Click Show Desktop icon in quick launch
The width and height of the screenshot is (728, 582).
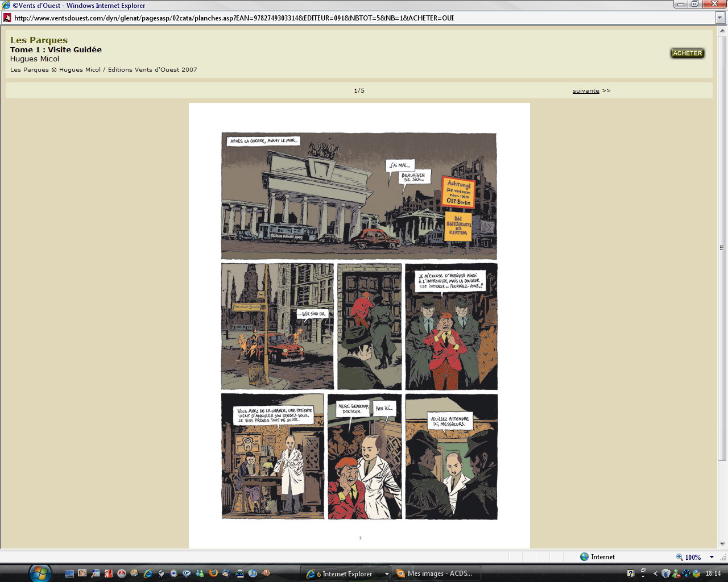coord(69,573)
